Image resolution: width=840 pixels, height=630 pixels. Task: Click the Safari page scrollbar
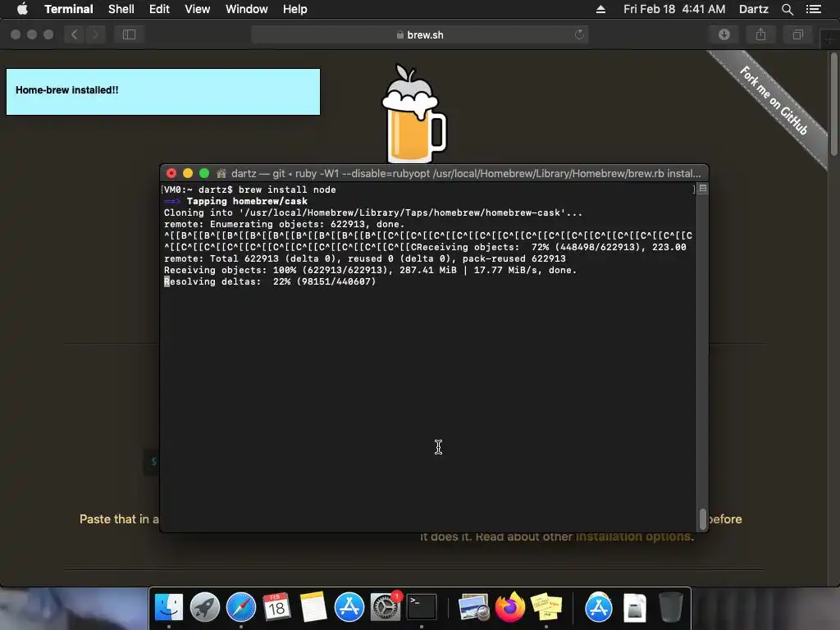pyautogui.click(x=834, y=103)
